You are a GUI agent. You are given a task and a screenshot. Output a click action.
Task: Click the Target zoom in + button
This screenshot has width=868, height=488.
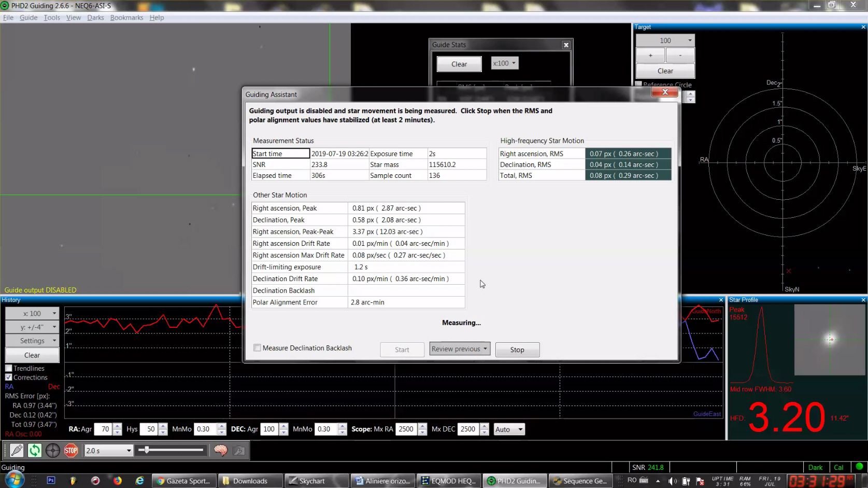(x=650, y=55)
